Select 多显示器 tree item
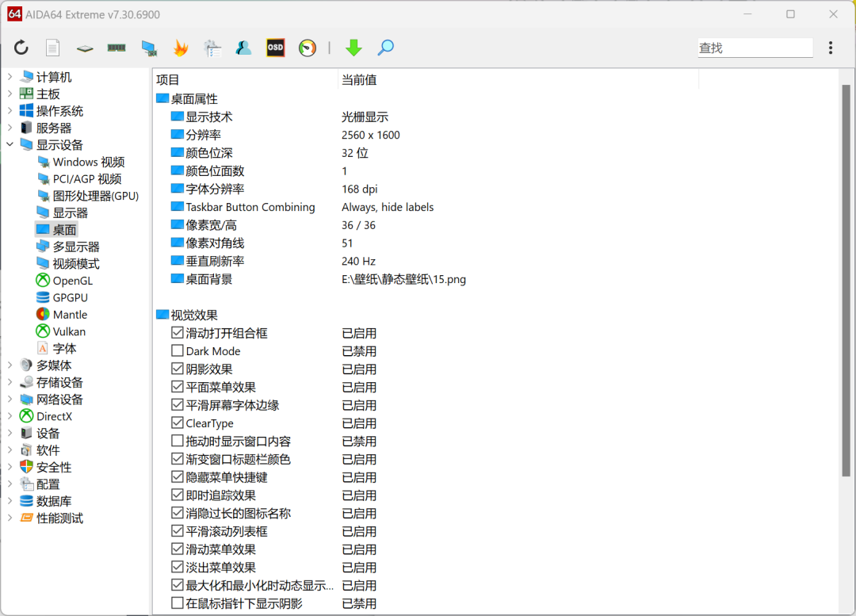 68,247
